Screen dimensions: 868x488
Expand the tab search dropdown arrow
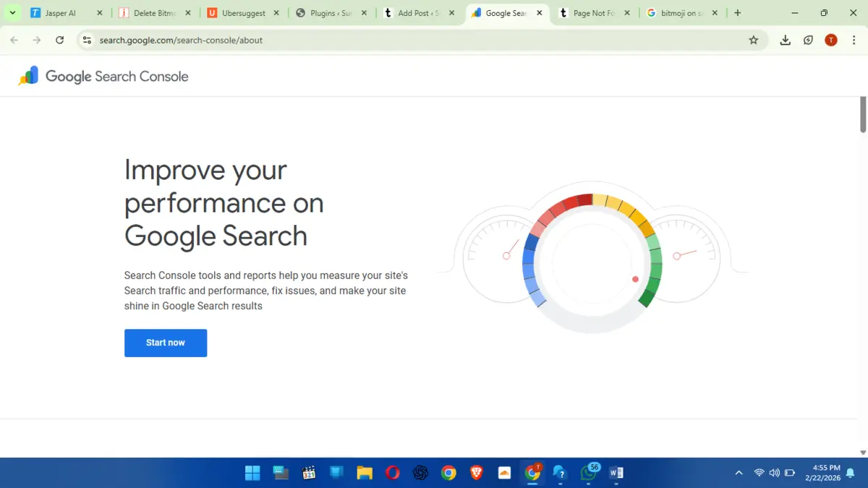point(12,13)
